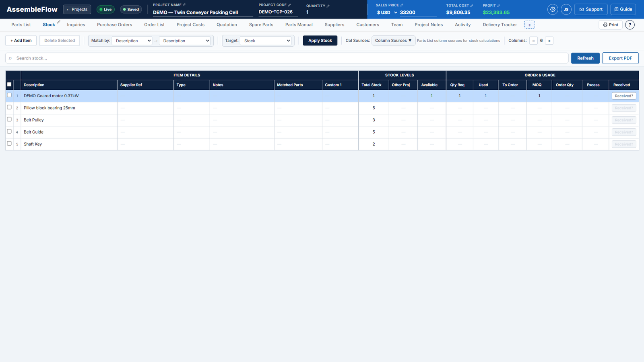The image size is (644, 362).
Task: Open the Spare Parts tab
Action: tap(261, 25)
